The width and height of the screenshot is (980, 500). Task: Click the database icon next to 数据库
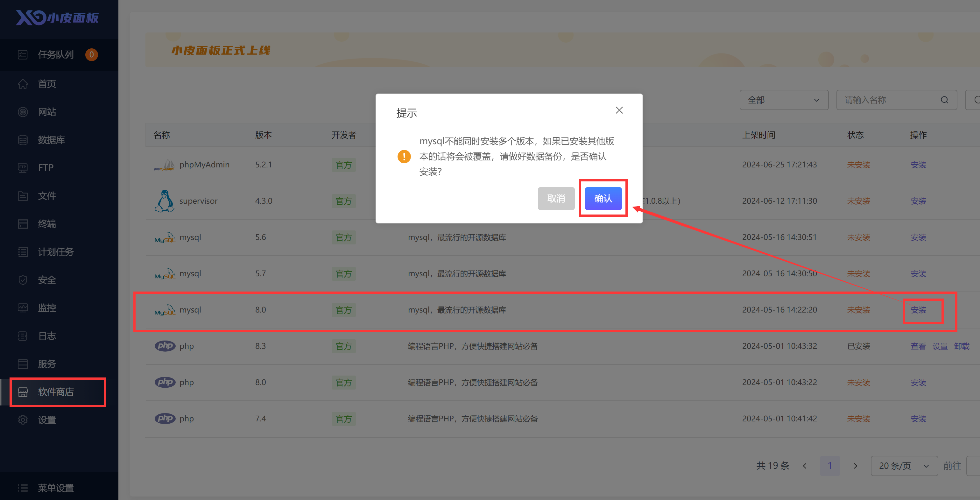(23, 140)
